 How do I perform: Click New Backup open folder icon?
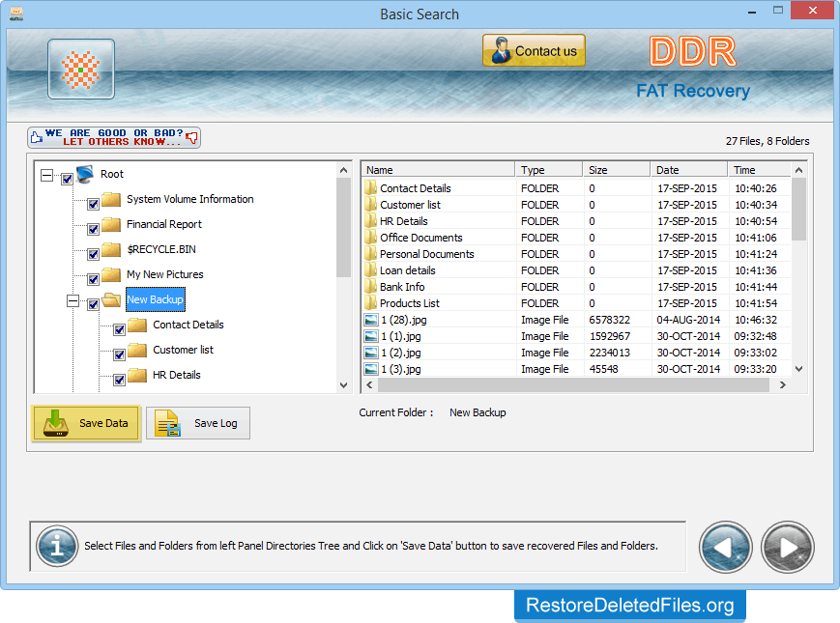click(x=111, y=299)
